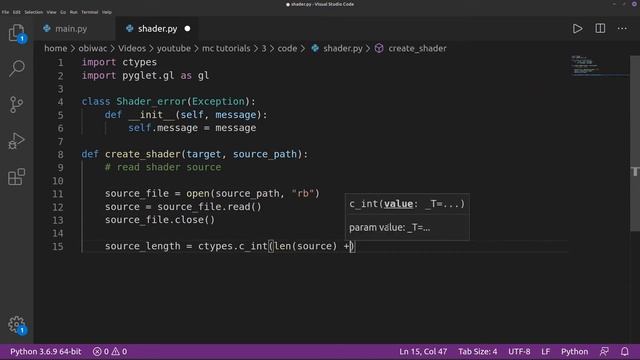Change the UTF-8 encoding
The width and height of the screenshot is (640, 360).
tap(519, 351)
